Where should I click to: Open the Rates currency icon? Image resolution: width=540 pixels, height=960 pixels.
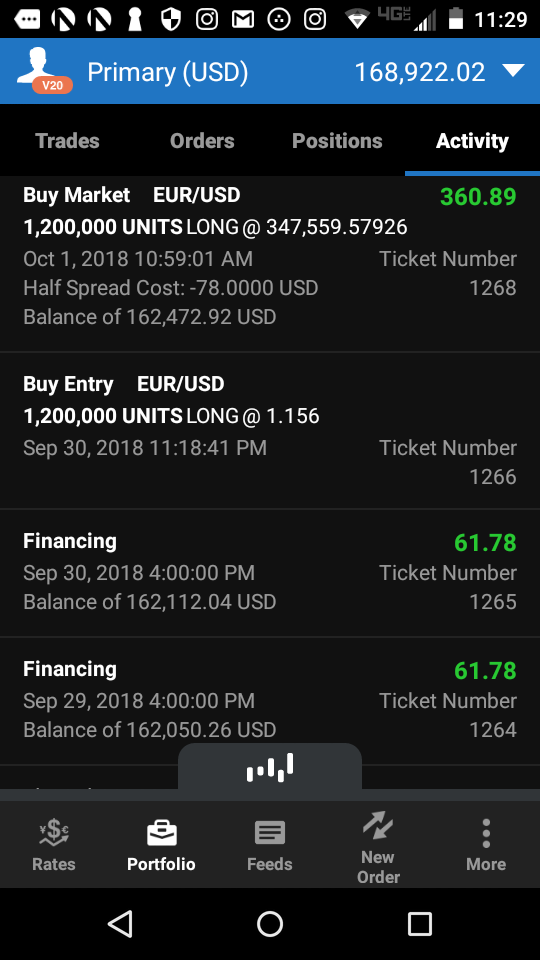click(54, 833)
